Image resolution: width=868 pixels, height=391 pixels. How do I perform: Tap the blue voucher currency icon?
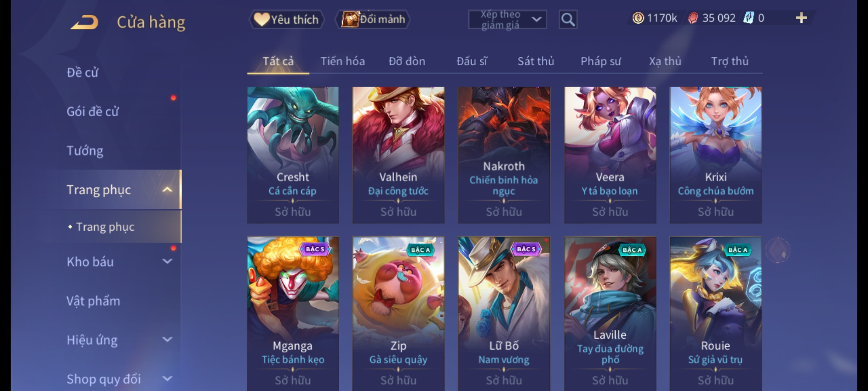(x=748, y=18)
